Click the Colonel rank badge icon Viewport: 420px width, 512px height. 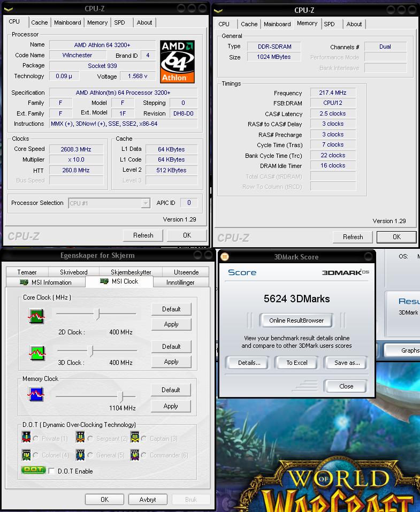point(26,455)
